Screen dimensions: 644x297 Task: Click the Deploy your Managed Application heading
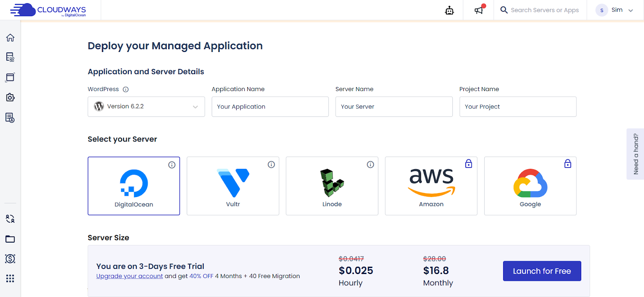click(x=175, y=46)
